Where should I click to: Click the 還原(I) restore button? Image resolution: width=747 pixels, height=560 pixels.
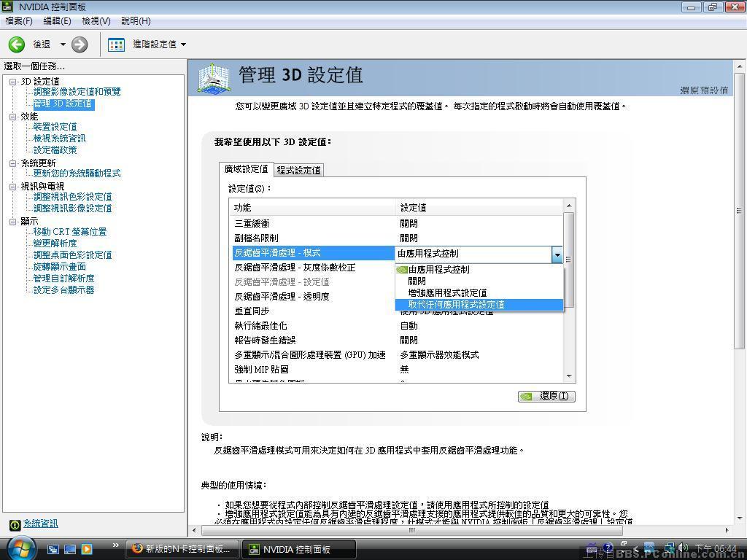click(546, 396)
